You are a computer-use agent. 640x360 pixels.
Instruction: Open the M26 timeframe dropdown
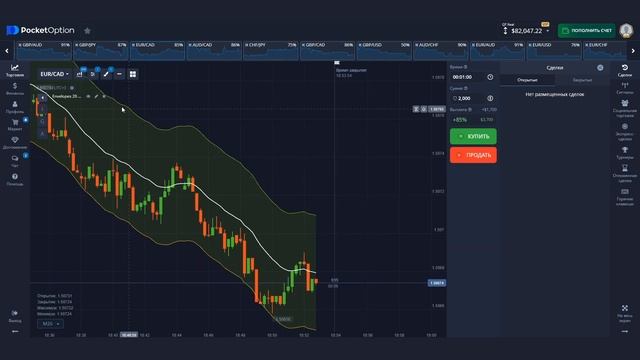click(x=51, y=324)
